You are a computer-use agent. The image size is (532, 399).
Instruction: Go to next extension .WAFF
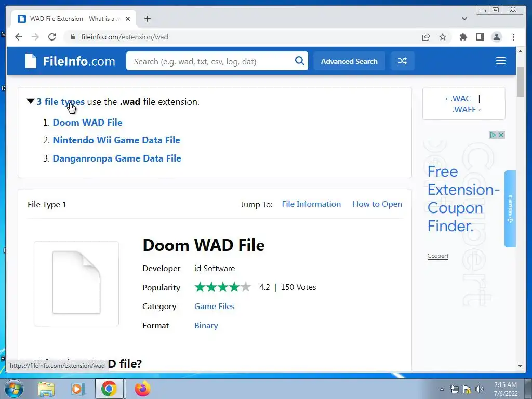pos(467,109)
